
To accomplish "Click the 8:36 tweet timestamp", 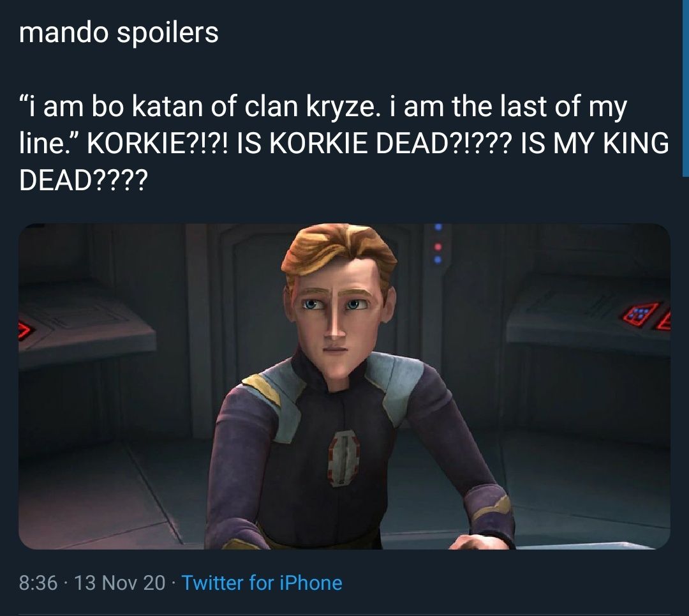I will click(37, 583).
